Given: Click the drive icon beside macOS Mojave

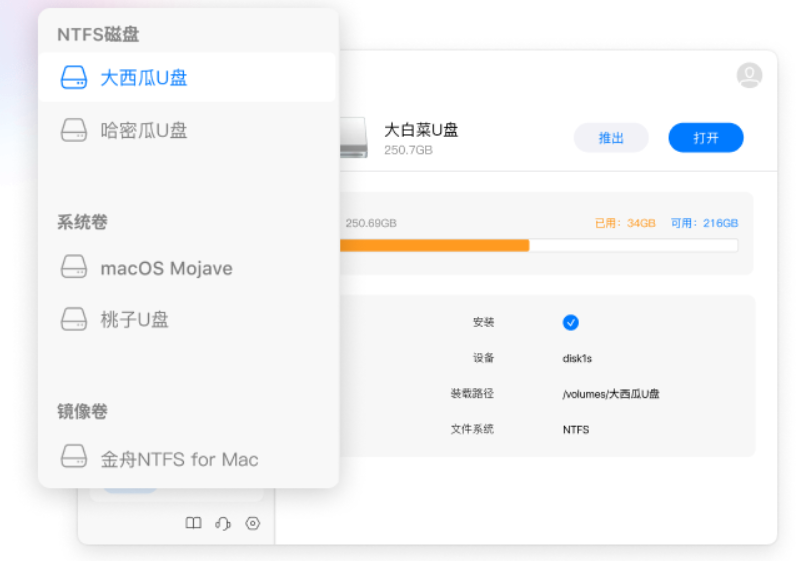Looking at the screenshot, I should click(74, 267).
